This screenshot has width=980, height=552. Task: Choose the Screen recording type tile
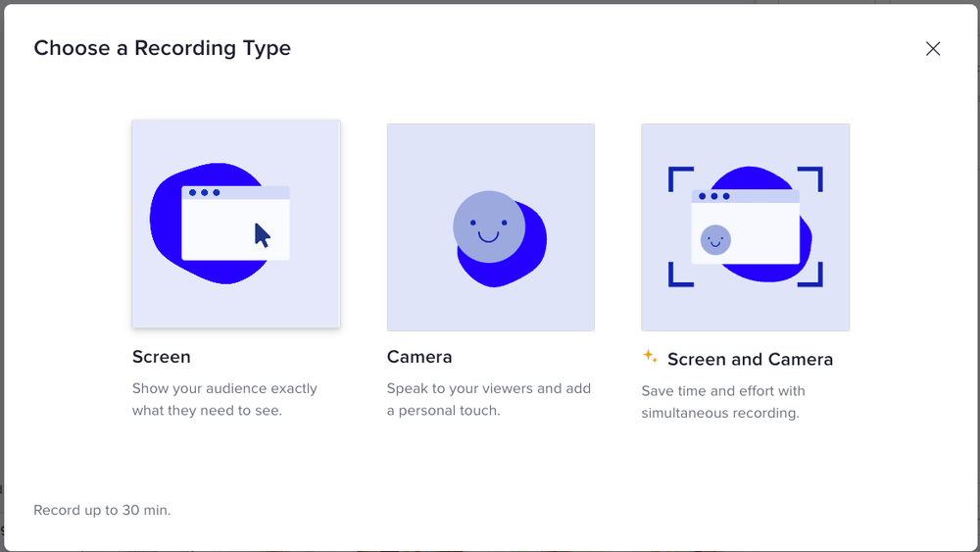coord(236,224)
